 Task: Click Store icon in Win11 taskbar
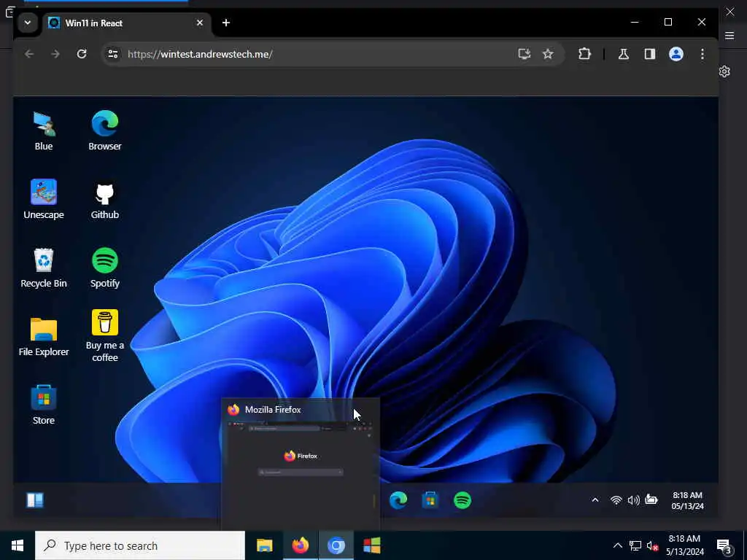[x=430, y=500]
